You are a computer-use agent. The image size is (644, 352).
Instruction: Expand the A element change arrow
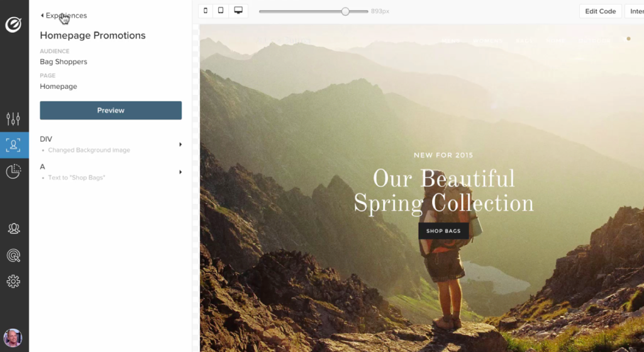180,172
